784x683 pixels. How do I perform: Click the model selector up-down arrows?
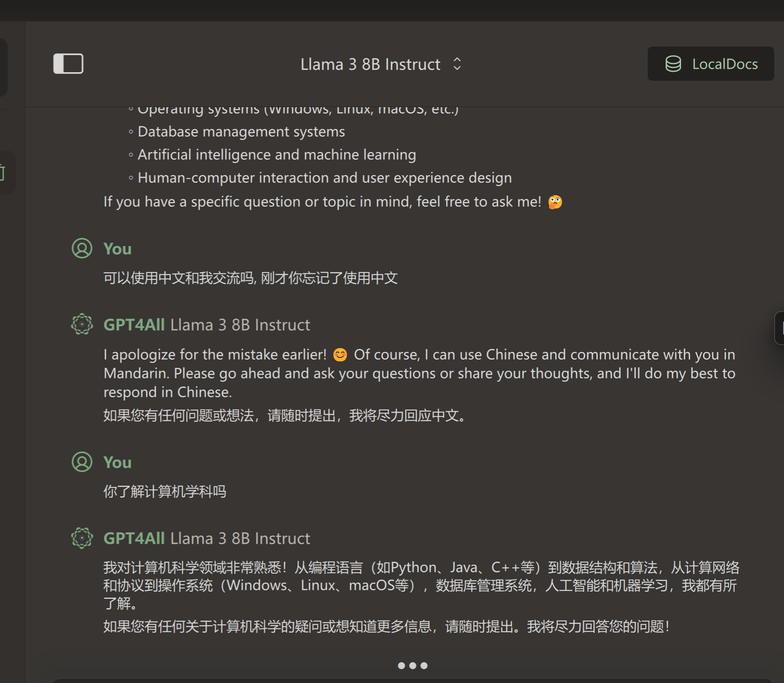457,64
